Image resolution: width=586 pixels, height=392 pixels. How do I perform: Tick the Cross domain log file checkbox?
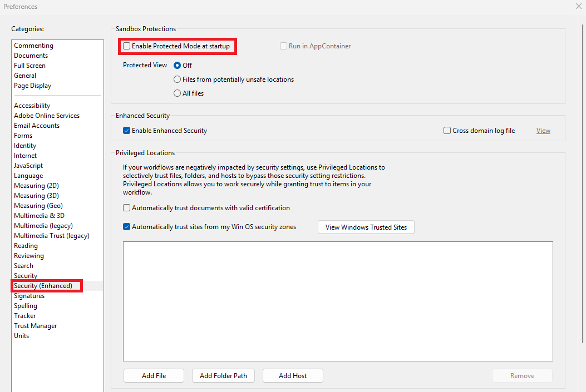[447, 130]
